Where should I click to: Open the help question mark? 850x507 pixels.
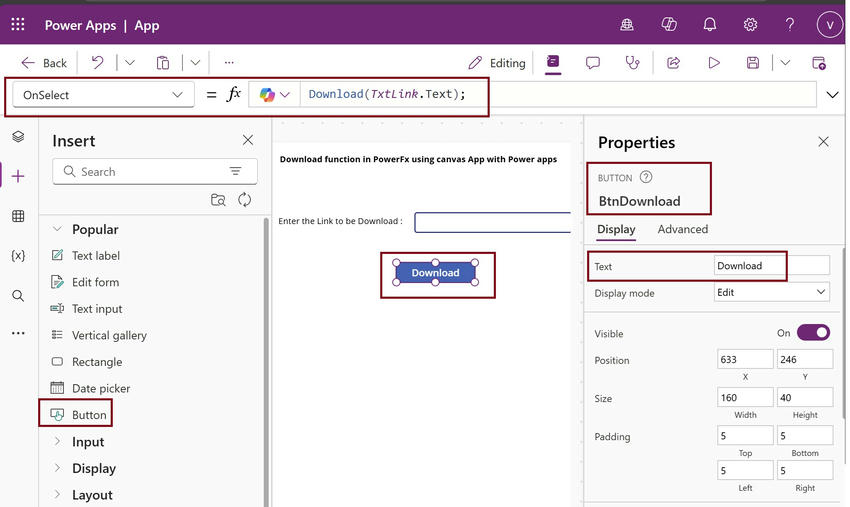click(x=790, y=24)
